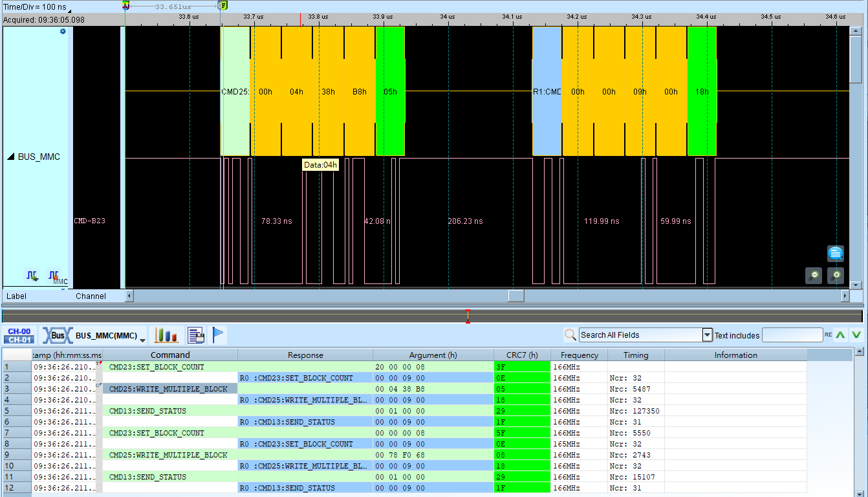Screen dimensions: 868x497
Task: Click the Timing column header
Action: 636,355
